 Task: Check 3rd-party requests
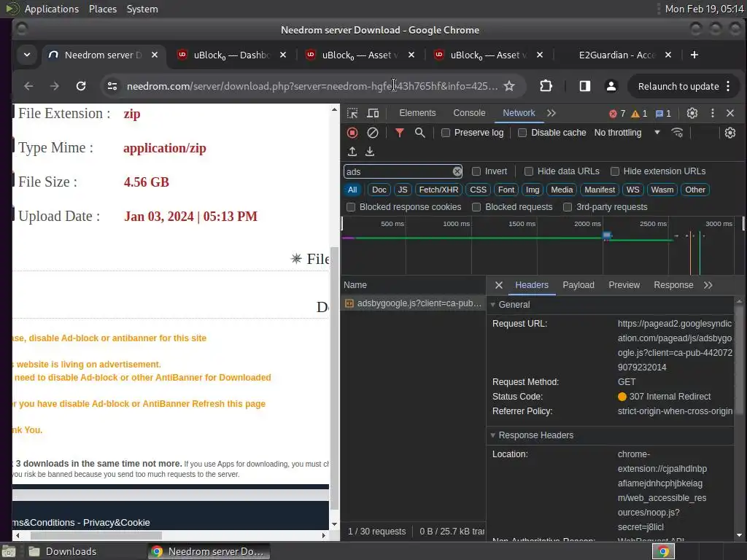click(x=567, y=207)
